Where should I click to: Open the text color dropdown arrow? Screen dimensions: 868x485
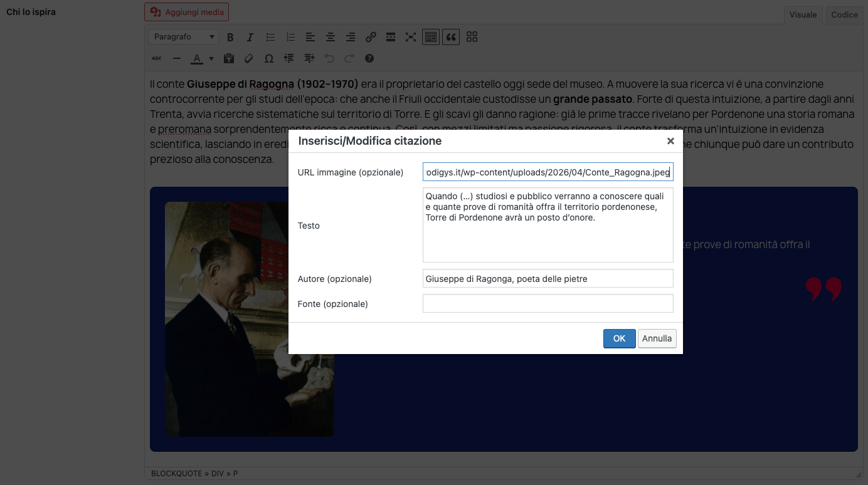point(211,58)
